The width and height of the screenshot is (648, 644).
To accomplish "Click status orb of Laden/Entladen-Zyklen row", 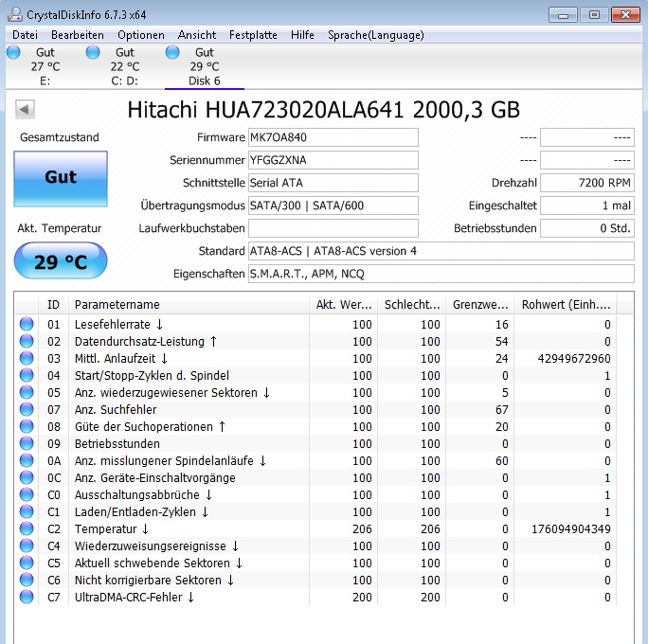I will pos(27,511).
